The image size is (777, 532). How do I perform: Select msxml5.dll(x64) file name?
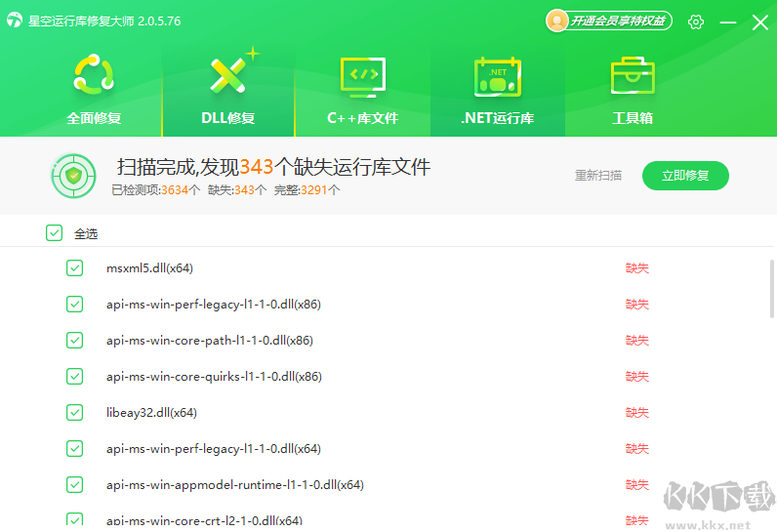(x=149, y=268)
